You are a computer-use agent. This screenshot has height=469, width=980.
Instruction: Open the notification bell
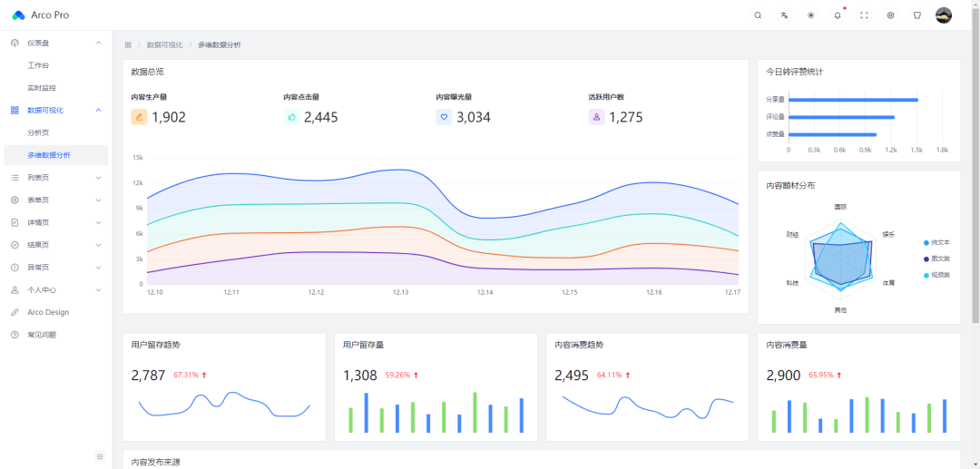[838, 15]
